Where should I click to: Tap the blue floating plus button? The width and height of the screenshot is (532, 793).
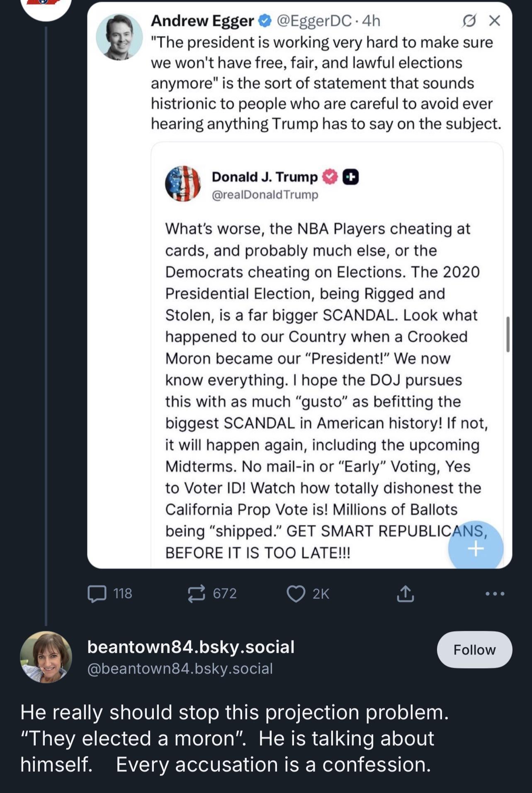pos(476,548)
